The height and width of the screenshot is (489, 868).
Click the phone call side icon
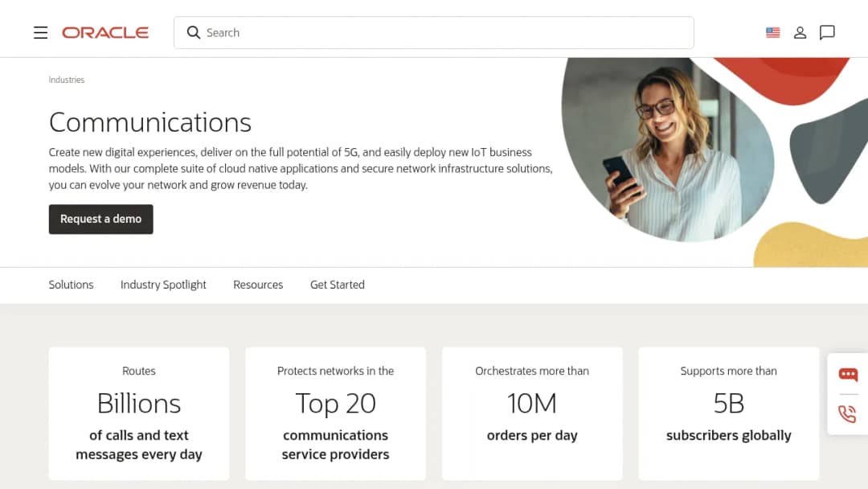[848, 413]
